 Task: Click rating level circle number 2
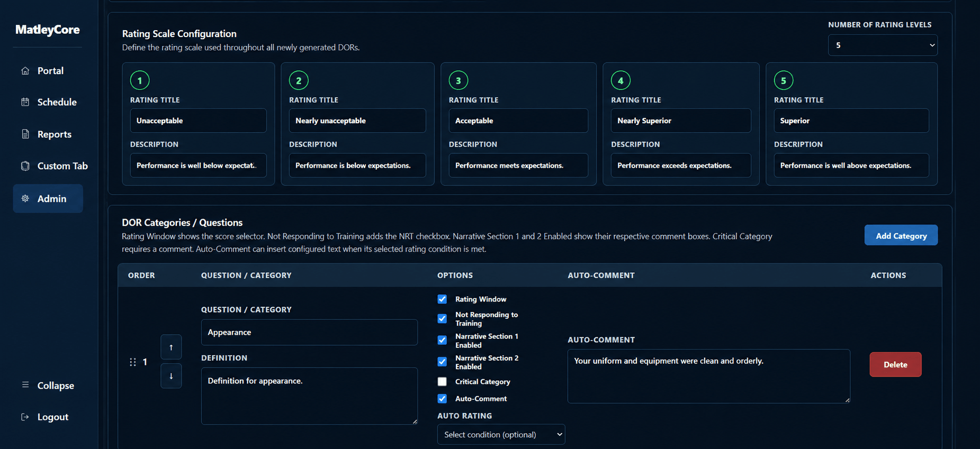point(299,80)
